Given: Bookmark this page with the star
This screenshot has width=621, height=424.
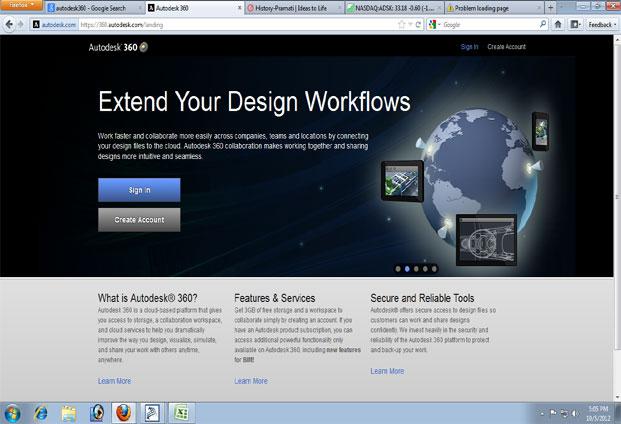Looking at the screenshot, I should pyautogui.click(x=401, y=25).
